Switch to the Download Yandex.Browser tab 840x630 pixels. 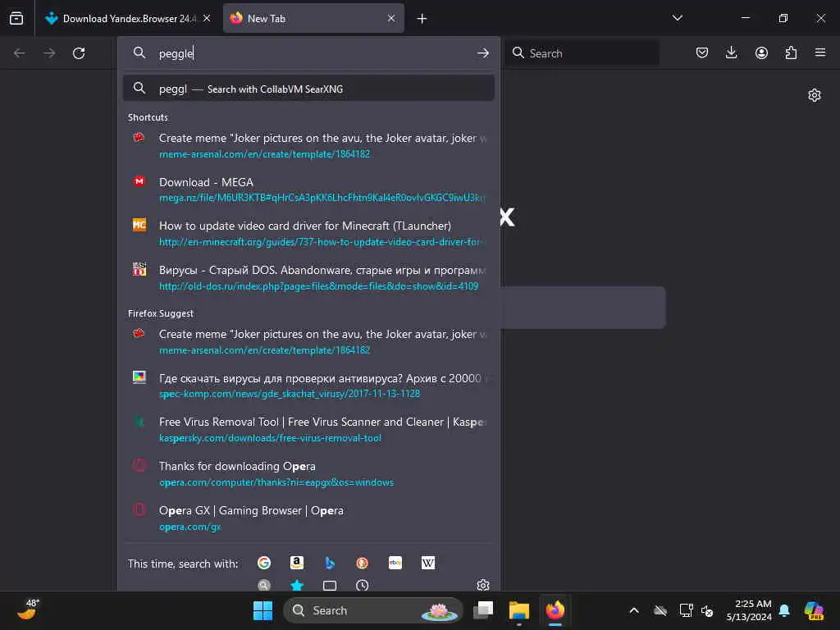pyautogui.click(x=127, y=18)
